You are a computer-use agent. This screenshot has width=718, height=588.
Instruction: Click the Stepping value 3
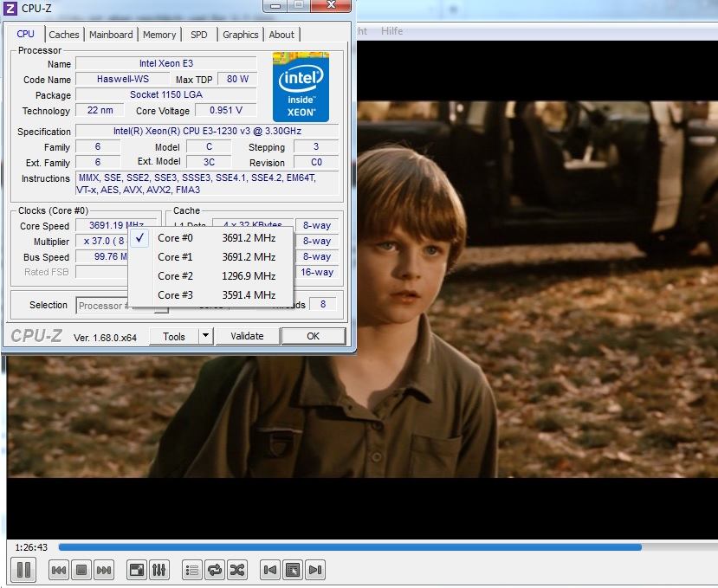click(x=316, y=146)
